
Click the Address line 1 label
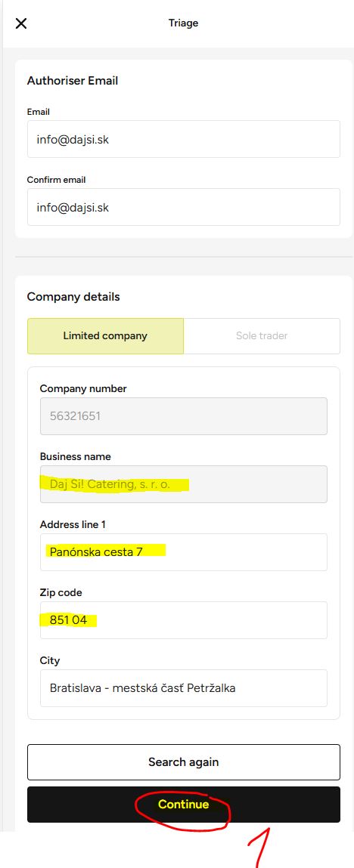(x=73, y=524)
